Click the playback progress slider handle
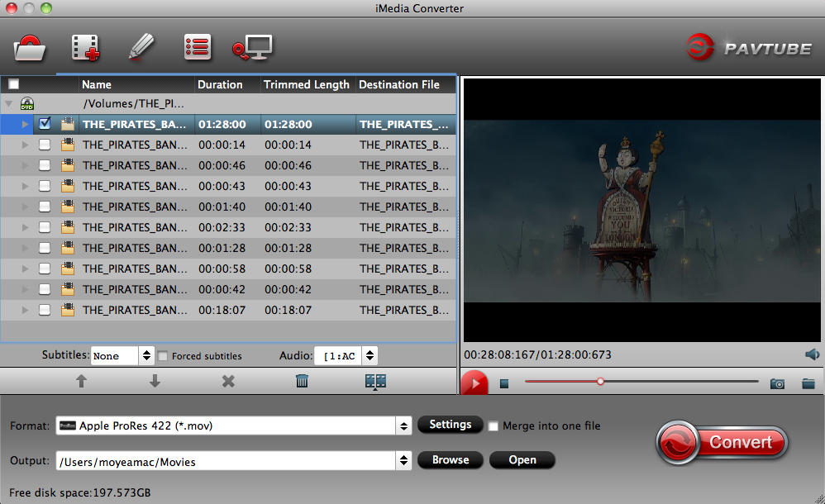This screenshot has height=504, width=825. pyautogui.click(x=600, y=382)
